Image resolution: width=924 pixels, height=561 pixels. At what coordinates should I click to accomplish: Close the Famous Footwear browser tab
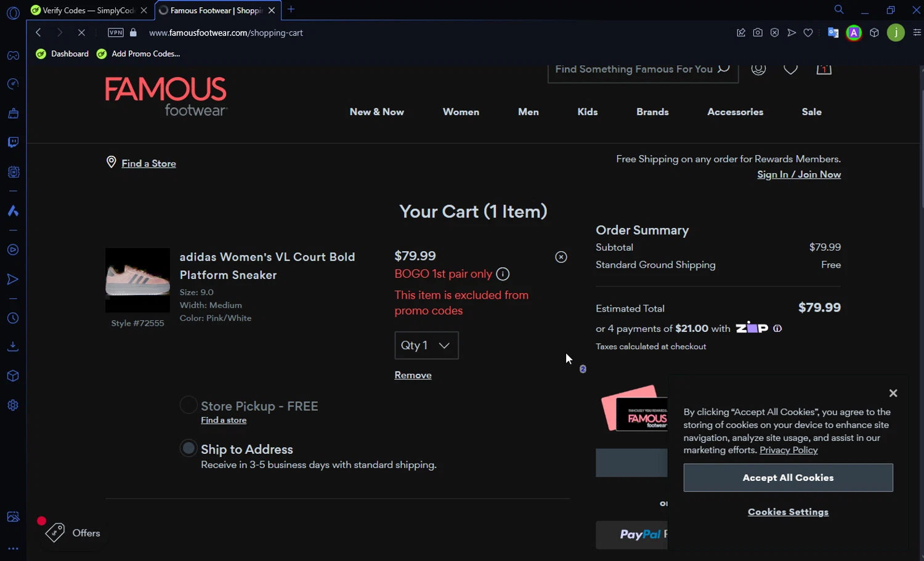[x=271, y=10]
